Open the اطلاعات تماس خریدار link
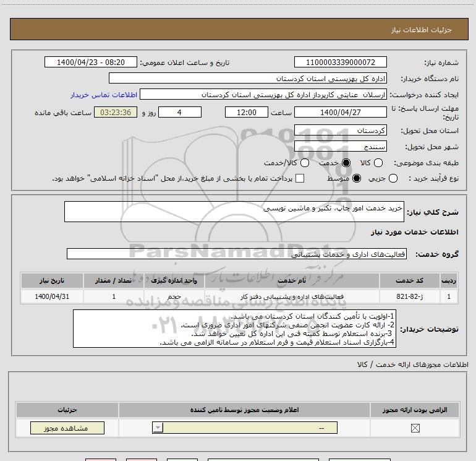The image size is (476, 461). (104, 95)
